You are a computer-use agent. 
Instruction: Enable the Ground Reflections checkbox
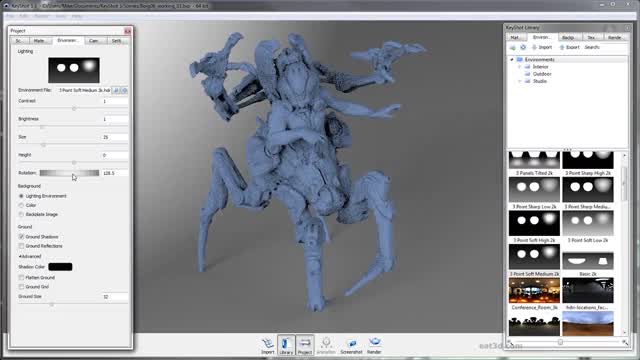pos(21,246)
